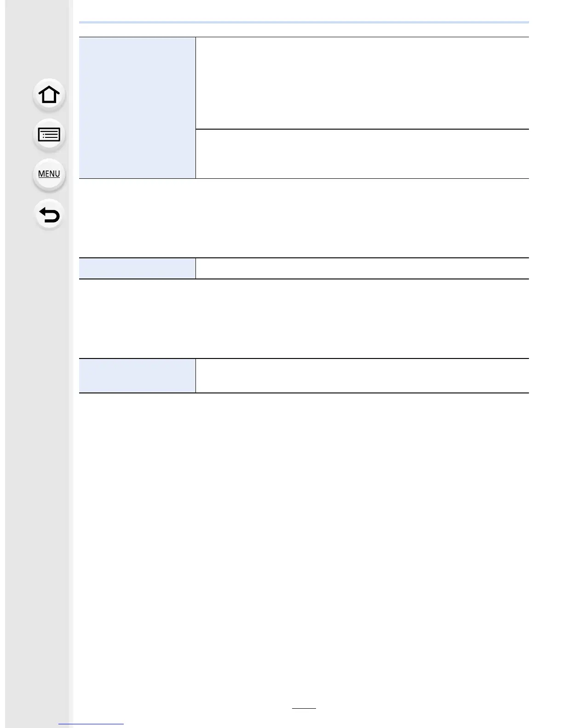Screen dimensions: 563x728
Task: Select the upper right cell of top table
Action: tap(362, 83)
